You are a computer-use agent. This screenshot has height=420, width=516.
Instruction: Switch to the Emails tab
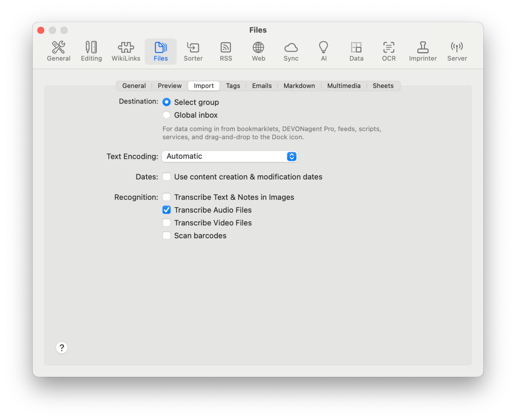[x=261, y=86]
